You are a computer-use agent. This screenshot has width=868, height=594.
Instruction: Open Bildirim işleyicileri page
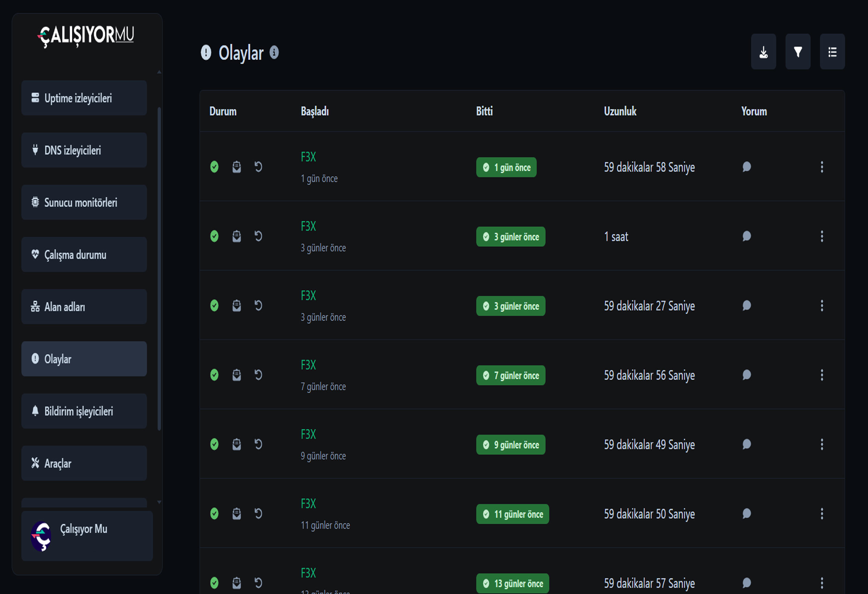coord(84,411)
